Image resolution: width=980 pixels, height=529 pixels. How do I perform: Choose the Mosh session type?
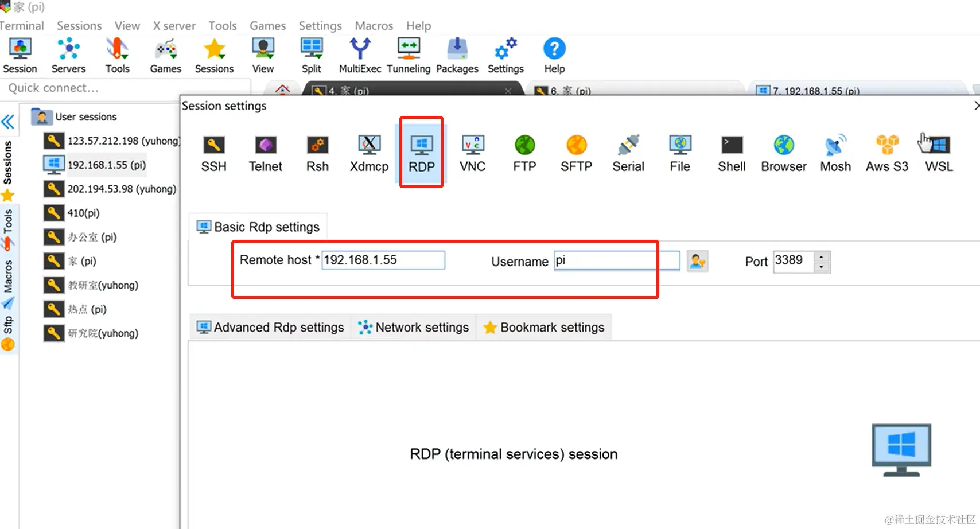click(835, 153)
